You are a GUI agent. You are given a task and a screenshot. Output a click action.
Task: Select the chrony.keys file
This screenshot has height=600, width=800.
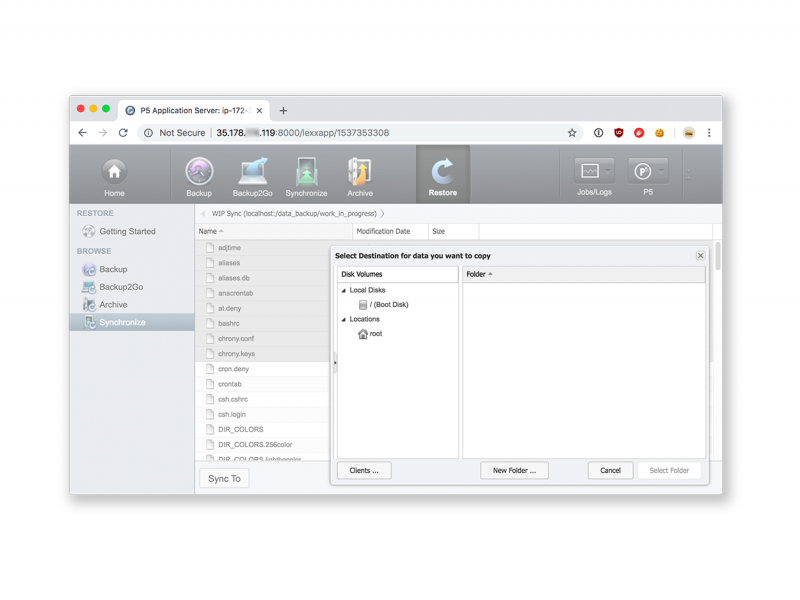coord(262,354)
